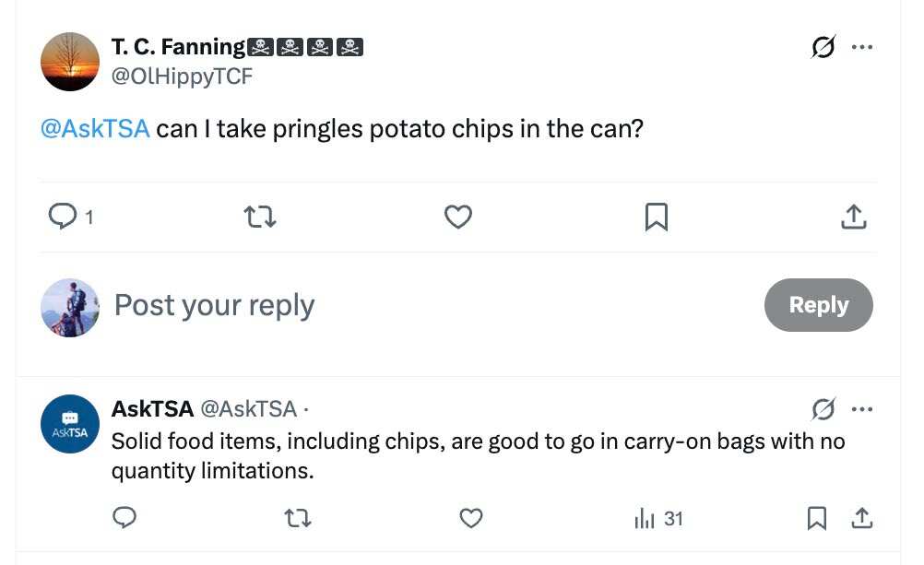This screenshot has width=924, height=565.
Task: Open the more options menu on AskTSA's reply
Action: coord(863,409)
